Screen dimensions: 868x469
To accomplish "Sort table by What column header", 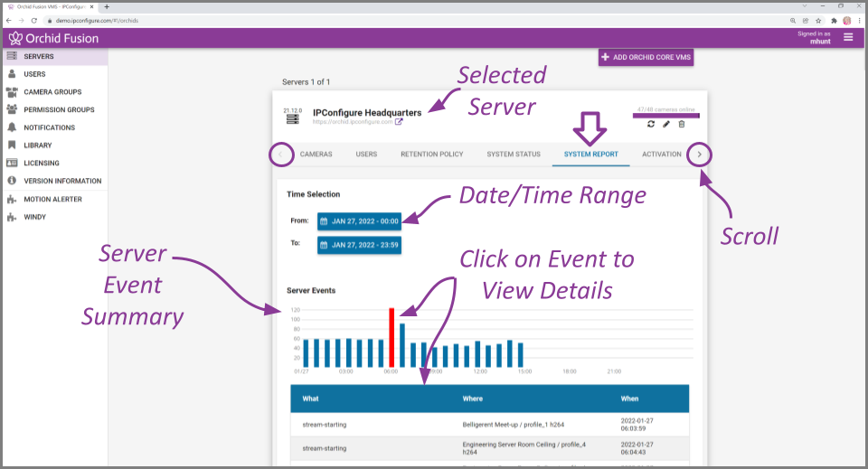I will (310, 399).
